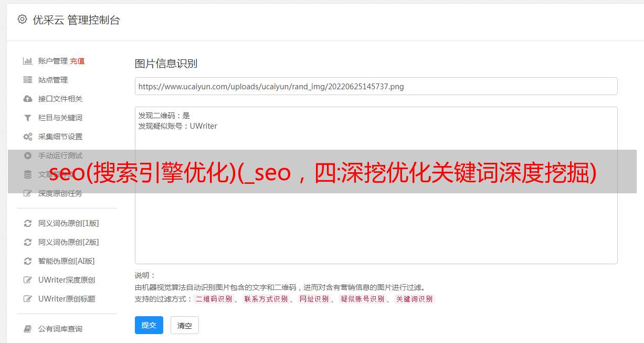Click the text 发现二维码：是
This screenshot has width=644, height=343.
(x=164, y=116)
